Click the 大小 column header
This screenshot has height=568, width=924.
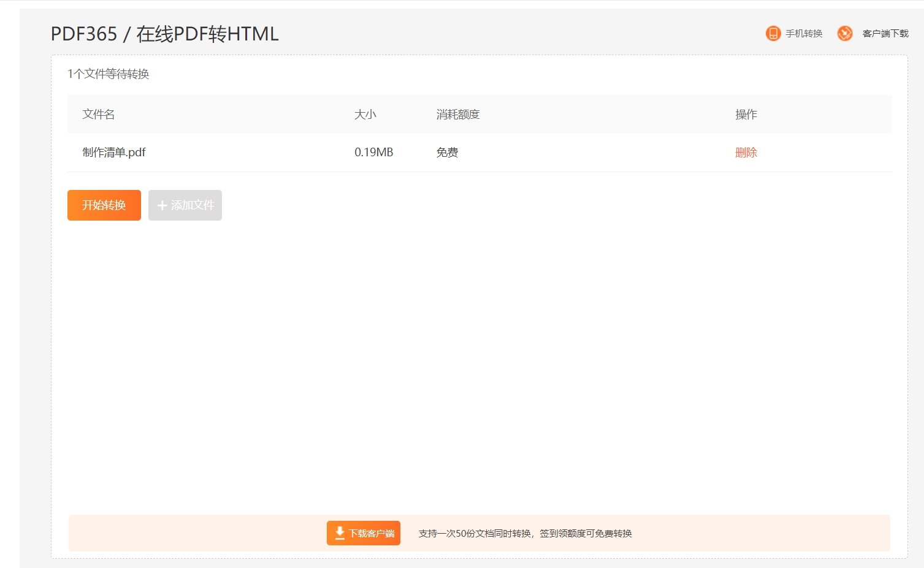click(x=365, y=115)
